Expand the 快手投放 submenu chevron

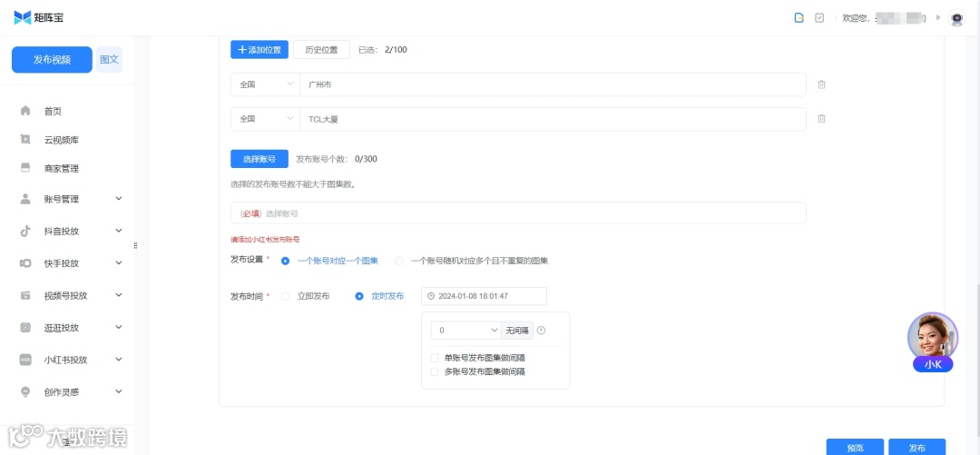point(119,262)
